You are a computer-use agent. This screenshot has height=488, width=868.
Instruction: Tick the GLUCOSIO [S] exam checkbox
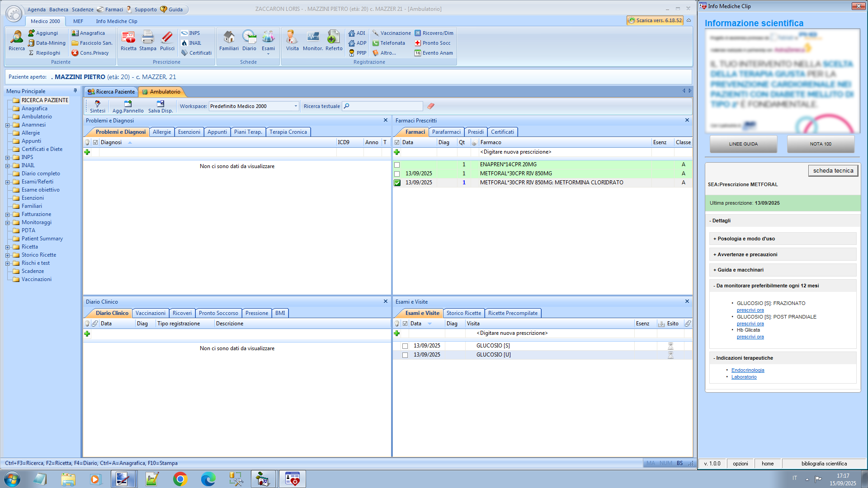pyautogui.click(x=405, y=346)
